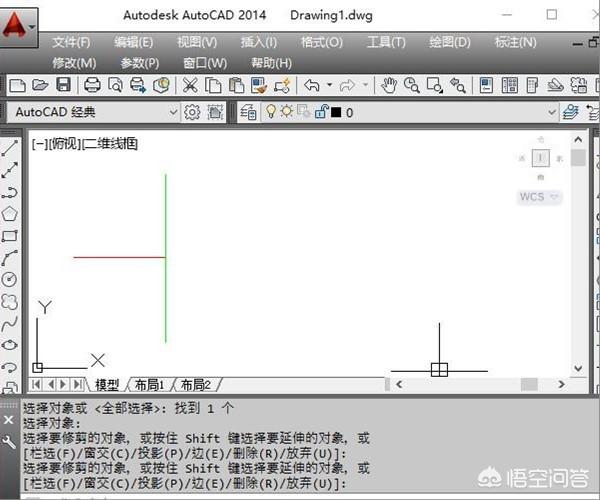Open the Properties palette icon
This screenshot has width=600, height=500.
[x=486, y=85]
